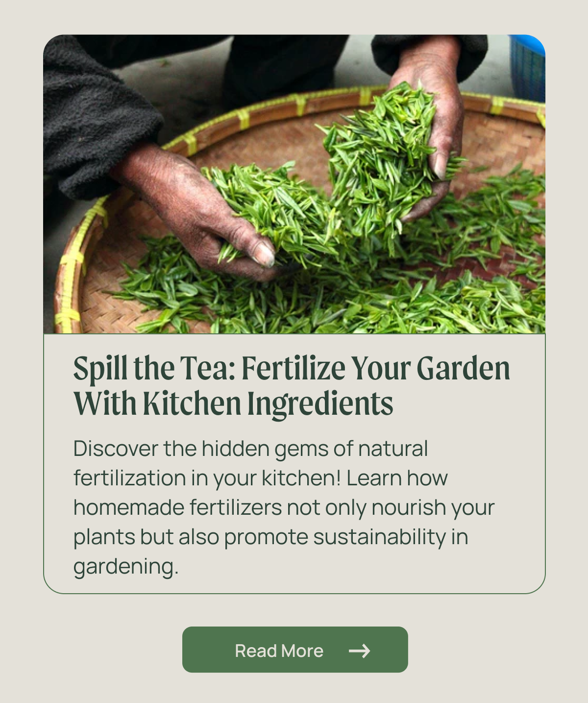Click the "plants but also promote sustainability" line
Screen dimensions: 588x703
click(x=271, y=537)
